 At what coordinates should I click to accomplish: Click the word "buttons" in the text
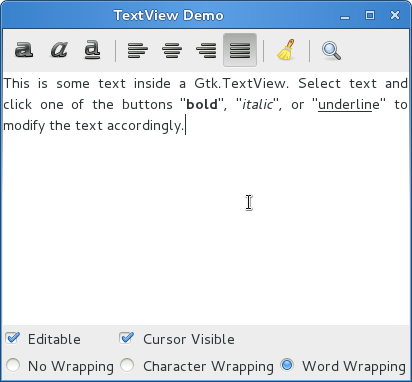147,104
